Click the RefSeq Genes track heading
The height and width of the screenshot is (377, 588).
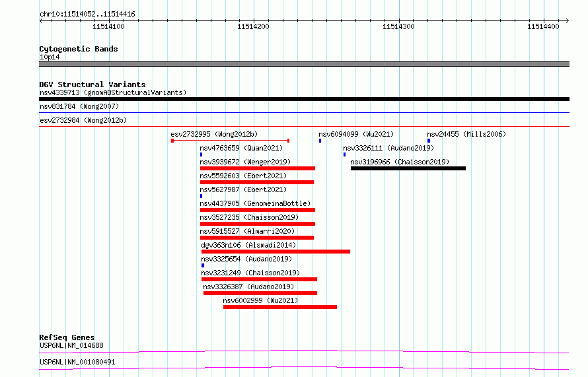pyautogui.click(x=67, y=337)
